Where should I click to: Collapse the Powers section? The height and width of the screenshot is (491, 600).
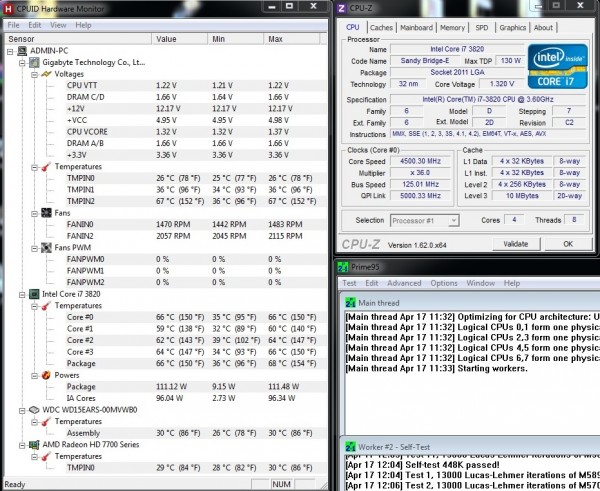click(x=34, y=375)
